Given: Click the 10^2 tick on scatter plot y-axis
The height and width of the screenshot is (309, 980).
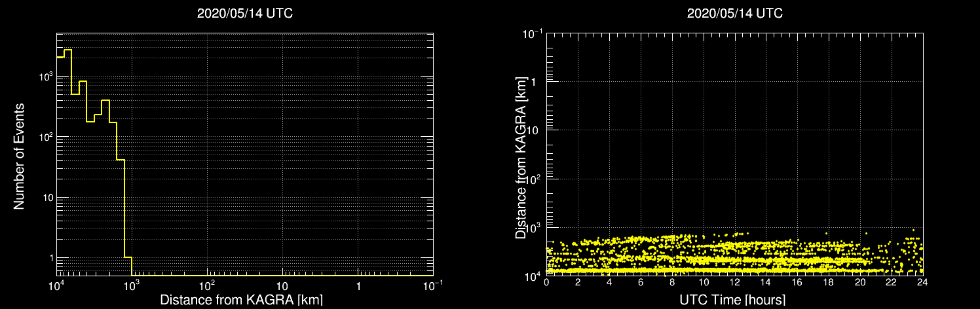Looking at the screenshot, I should pyautogui.click(x=535, y=178).
